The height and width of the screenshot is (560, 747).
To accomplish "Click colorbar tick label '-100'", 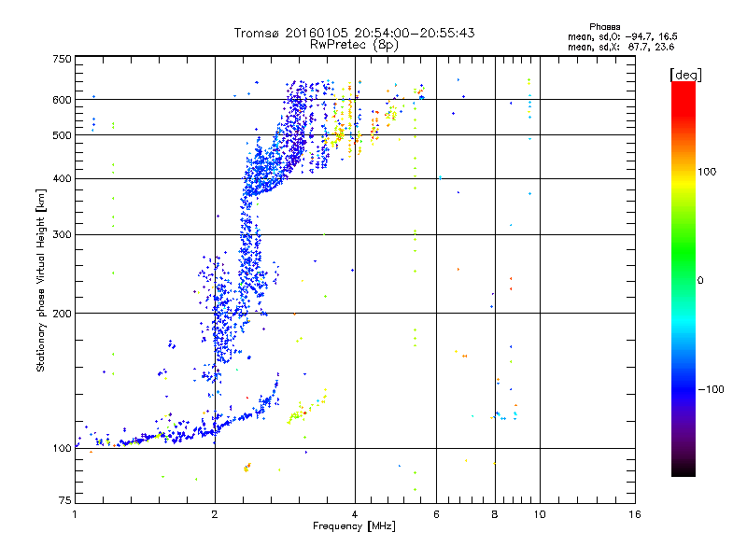I will click(x=712, y=389).
